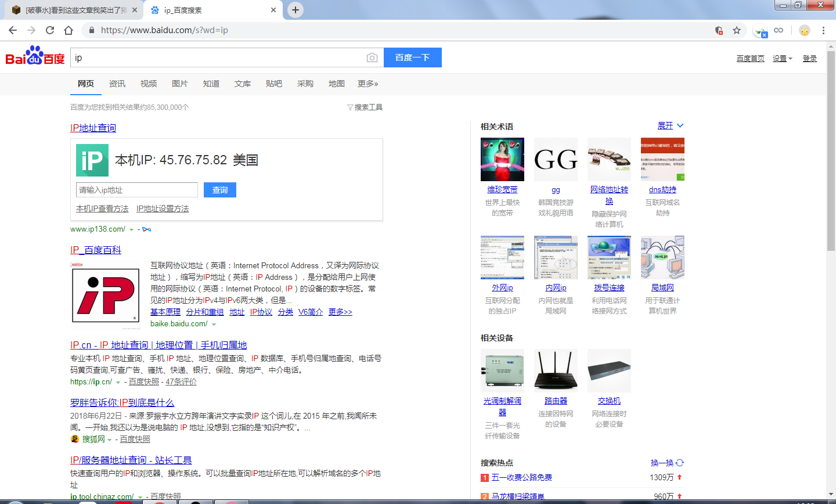836x504 pixels.
Task: Open a new browser tab
Action: [296, 10]
